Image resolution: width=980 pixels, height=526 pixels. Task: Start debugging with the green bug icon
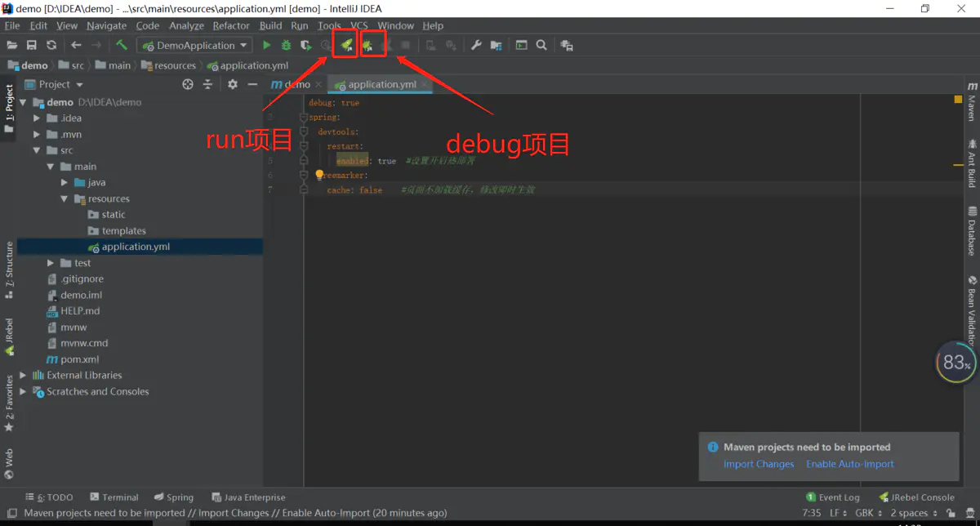(286, 46)
